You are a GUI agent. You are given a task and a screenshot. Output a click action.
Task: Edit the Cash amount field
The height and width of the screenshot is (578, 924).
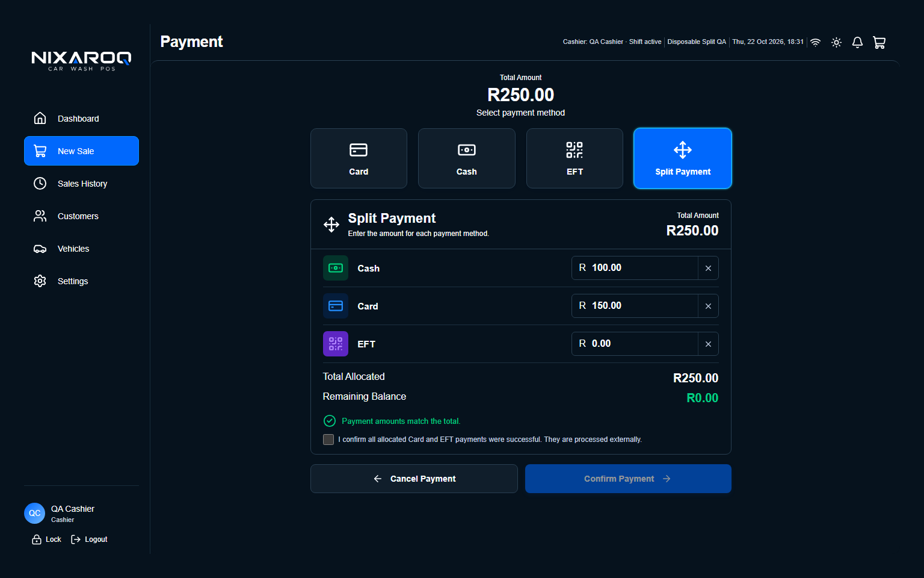pyautogui.click(x=635, y=268)
